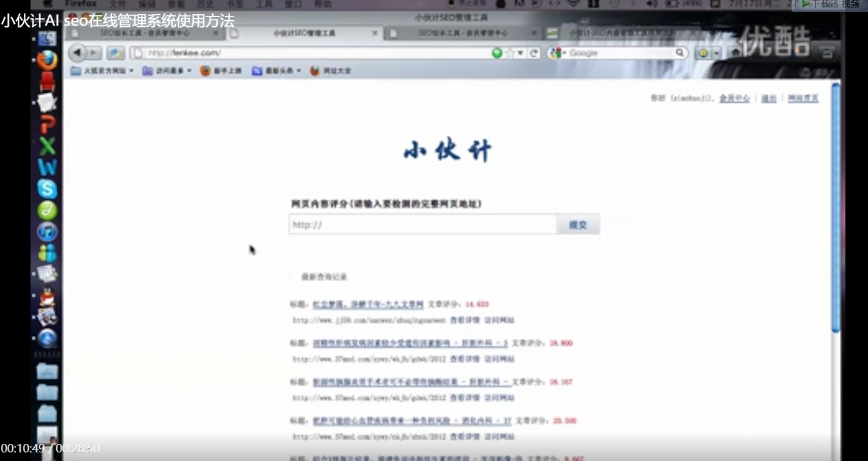Click the green site status icon in address bar

pos(497,53)
